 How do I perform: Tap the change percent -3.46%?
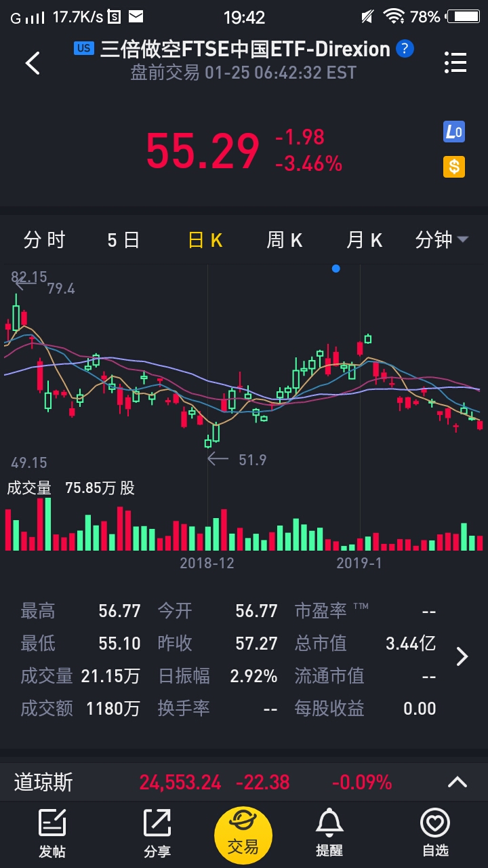point(308,163)
